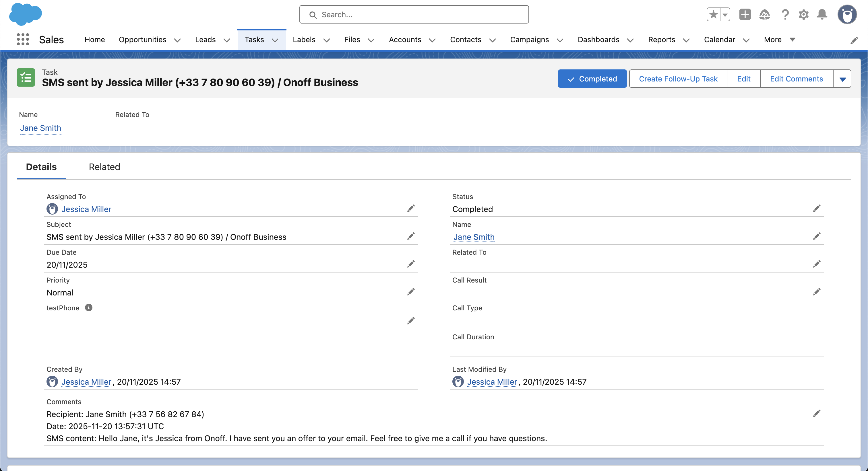Expand the Dashboards nav dropdown chevron

[x=630, y=40]
